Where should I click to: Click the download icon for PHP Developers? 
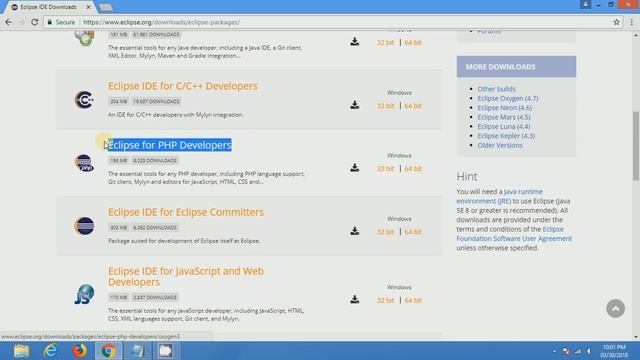(x=355, y=168)
